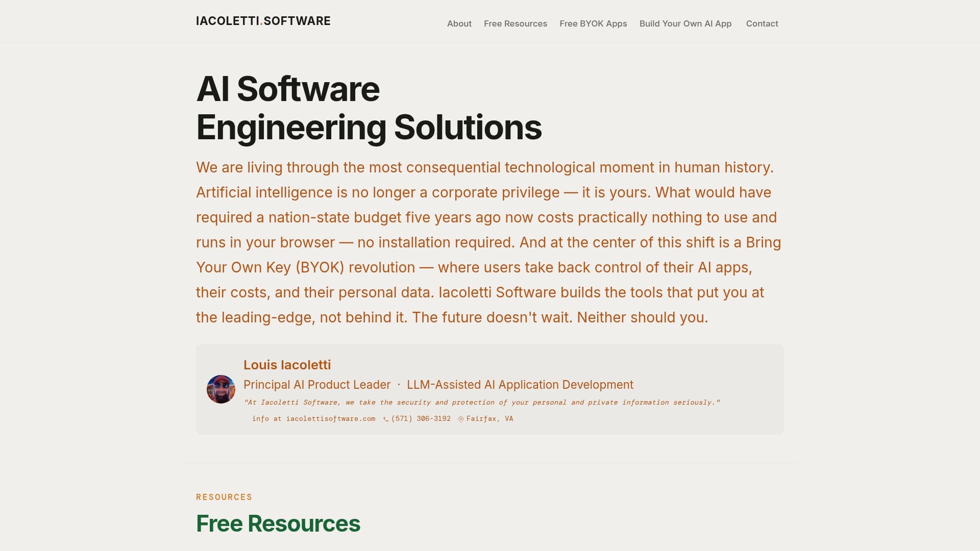Screen dimensions: 980x551
Task: Open the Build Your Own AI App page
Action: coord(685,23)
